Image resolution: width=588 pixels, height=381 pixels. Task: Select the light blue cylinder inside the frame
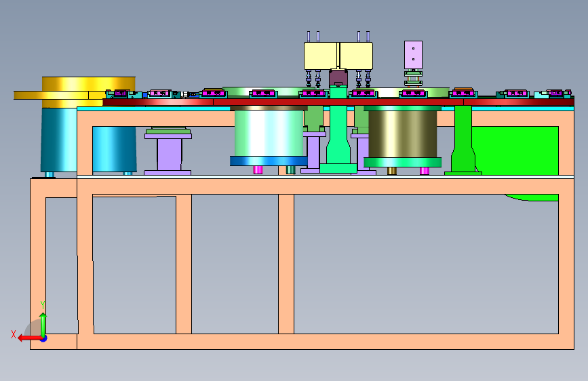tap(114, 149)
